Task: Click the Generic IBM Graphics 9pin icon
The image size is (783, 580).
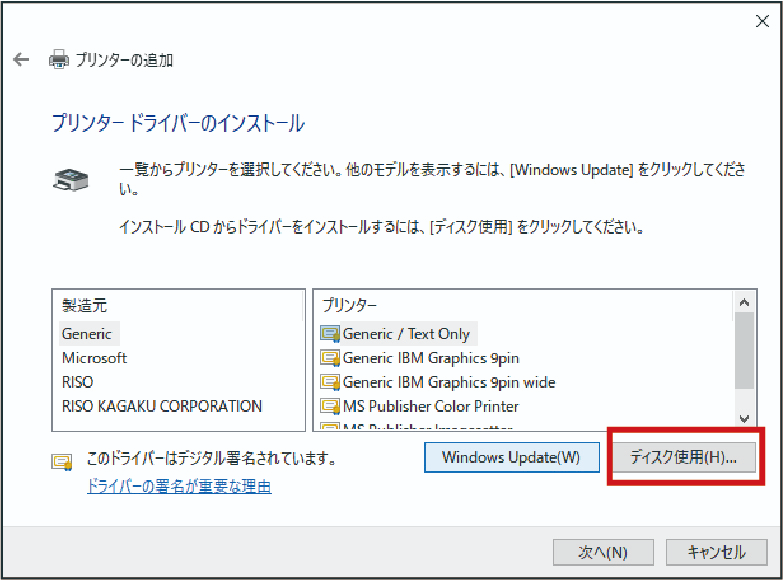Action: click(x=330, y=358)
